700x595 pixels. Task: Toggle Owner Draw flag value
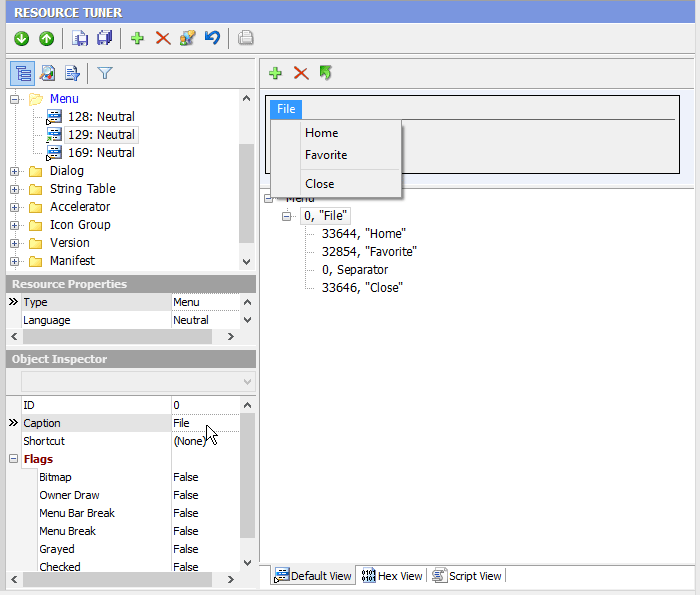pos(205,495)
